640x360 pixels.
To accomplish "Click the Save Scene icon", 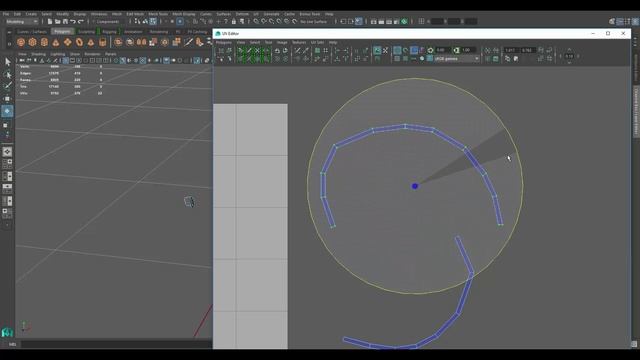I will (x=65, y=21).
